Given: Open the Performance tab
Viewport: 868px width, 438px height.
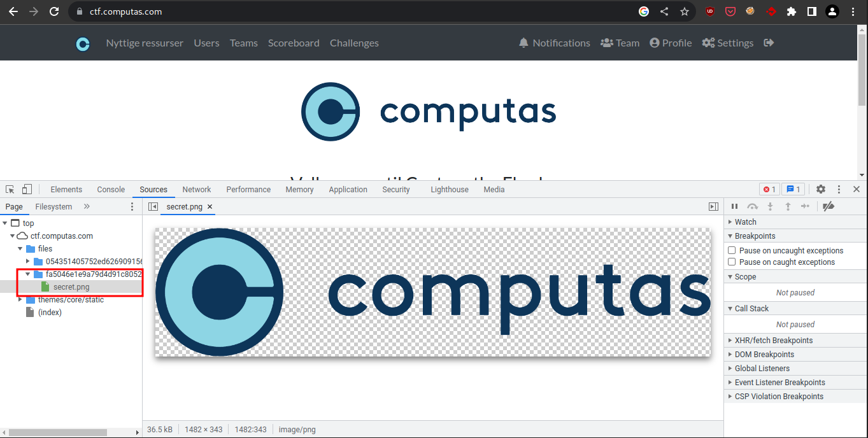Looking at the screenshot, I should click(248, 190).
